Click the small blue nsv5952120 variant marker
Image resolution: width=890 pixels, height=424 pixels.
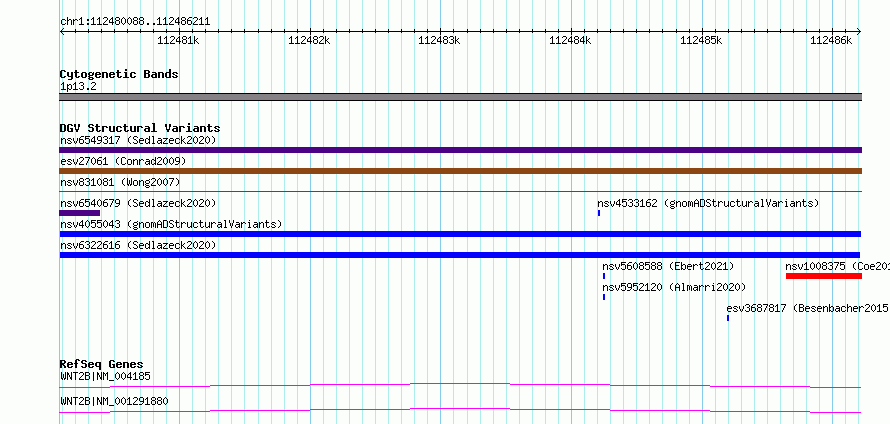604,297
